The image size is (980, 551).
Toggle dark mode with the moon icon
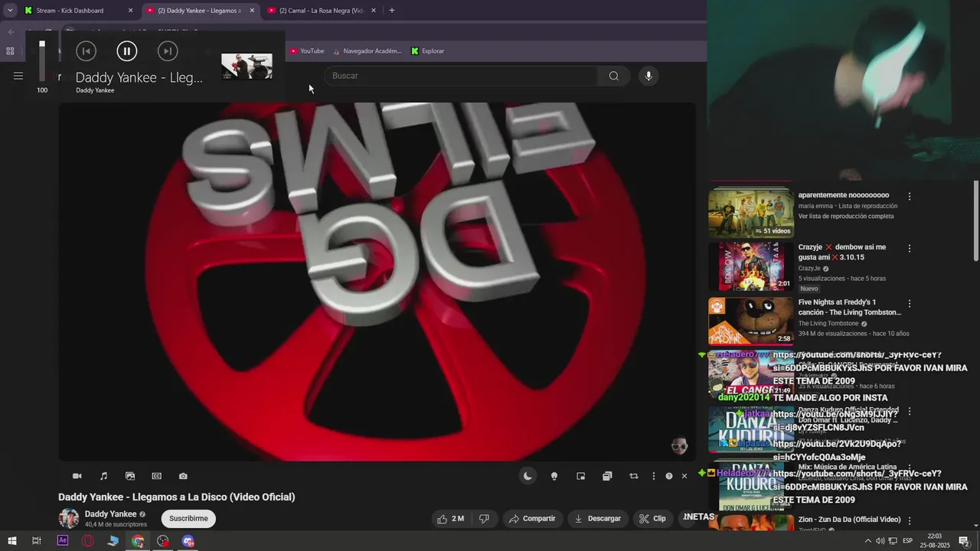[528, 476]
